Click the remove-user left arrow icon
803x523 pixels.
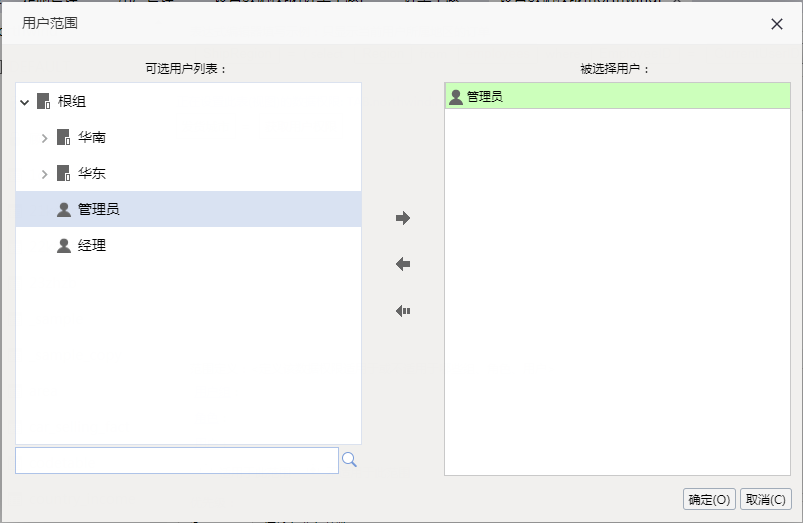coord(403,264)
